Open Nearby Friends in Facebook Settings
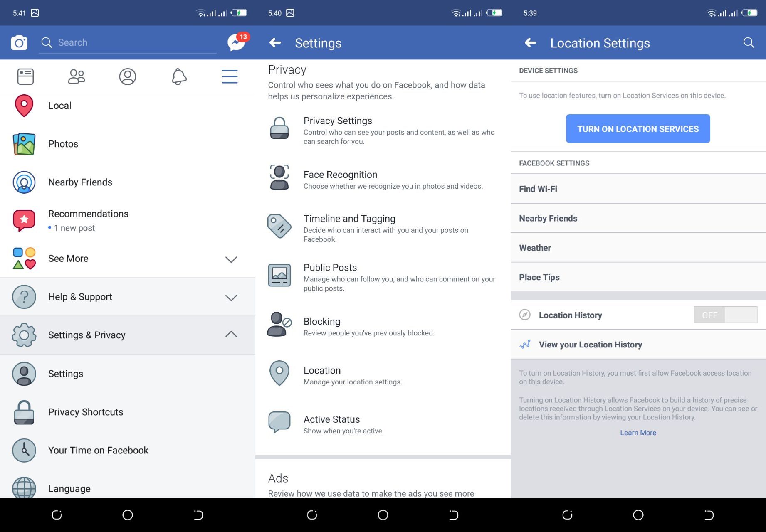Viewport: 766px width, 532px height. click(x=638, y=219)
